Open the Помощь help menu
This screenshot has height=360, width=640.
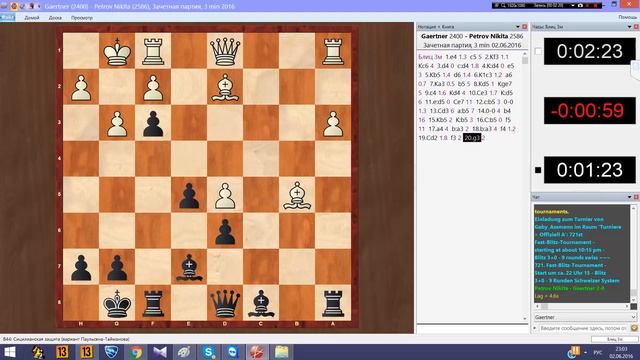[628, 17]
